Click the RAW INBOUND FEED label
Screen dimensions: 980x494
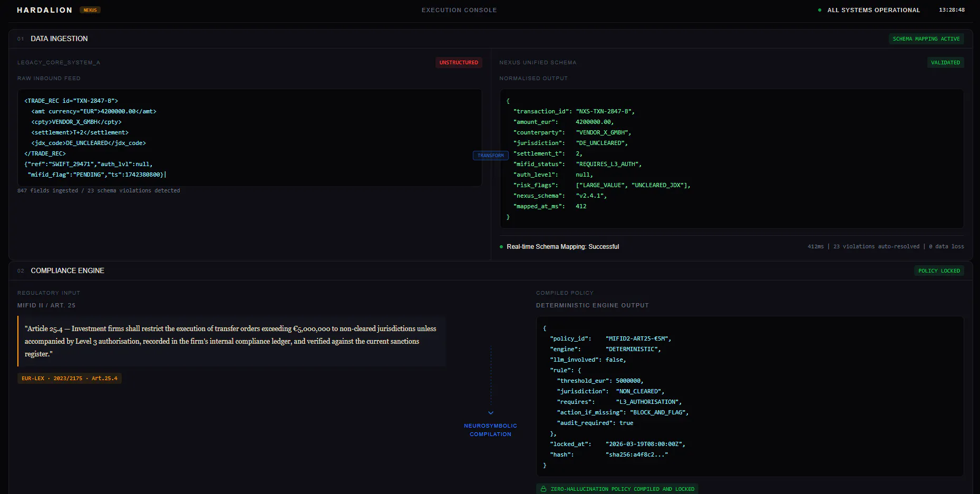coord(49,78)
